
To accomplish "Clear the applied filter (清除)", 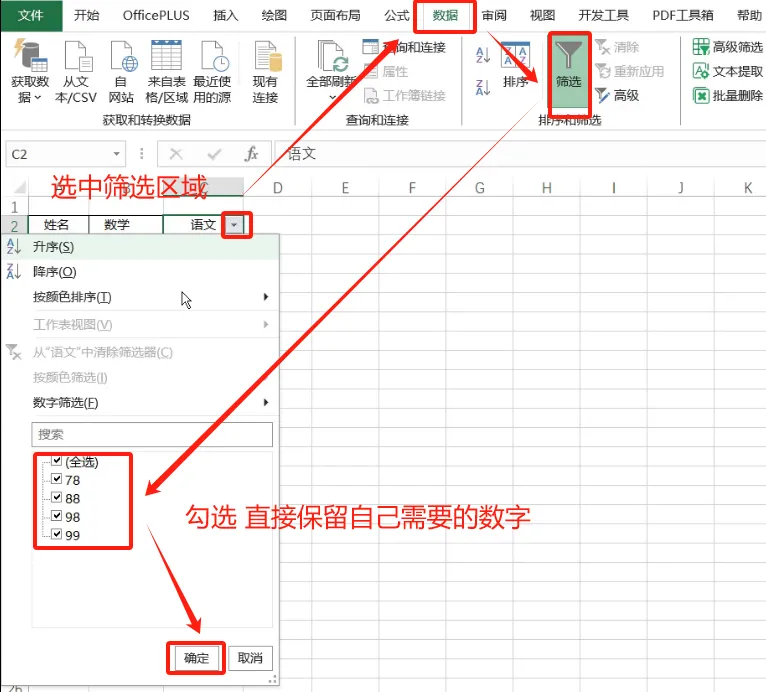I will [x=617, y=47].
